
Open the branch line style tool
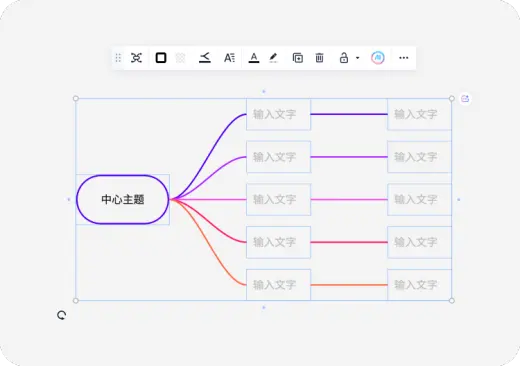pos(205,58)
